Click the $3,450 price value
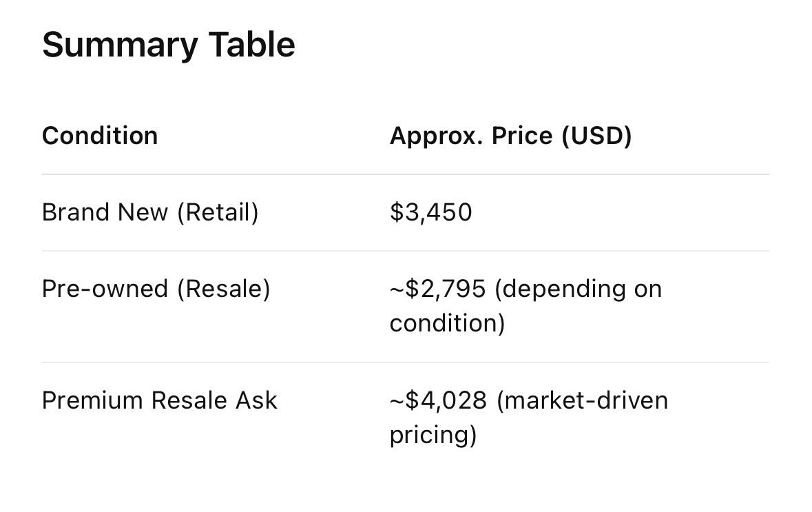 [430, 212]
